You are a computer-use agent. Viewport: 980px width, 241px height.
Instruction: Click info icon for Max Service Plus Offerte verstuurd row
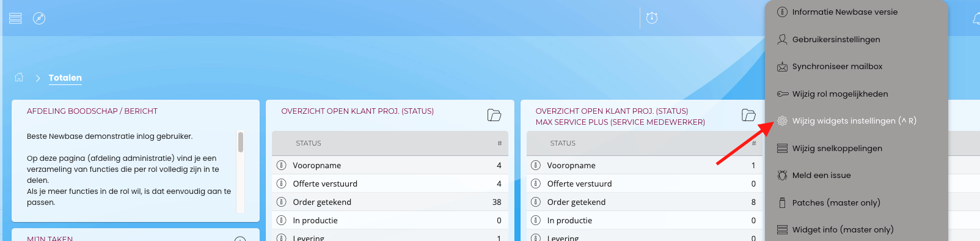(x=536, y=184)
